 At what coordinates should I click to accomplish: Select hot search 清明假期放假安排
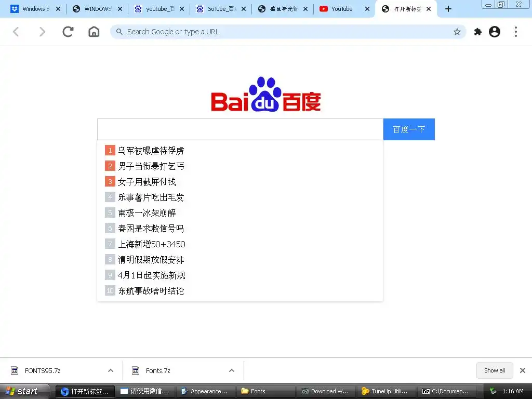tap(151, 260)
